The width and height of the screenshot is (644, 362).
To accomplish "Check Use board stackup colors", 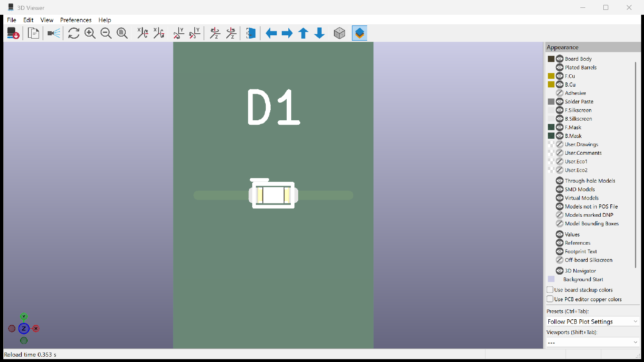I will [x=550, y=290].
